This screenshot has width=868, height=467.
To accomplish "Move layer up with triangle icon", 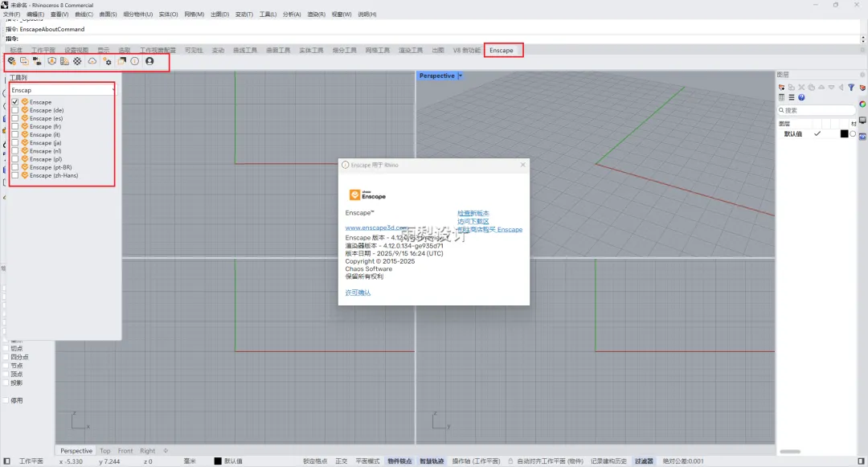I will pos(821,88).
